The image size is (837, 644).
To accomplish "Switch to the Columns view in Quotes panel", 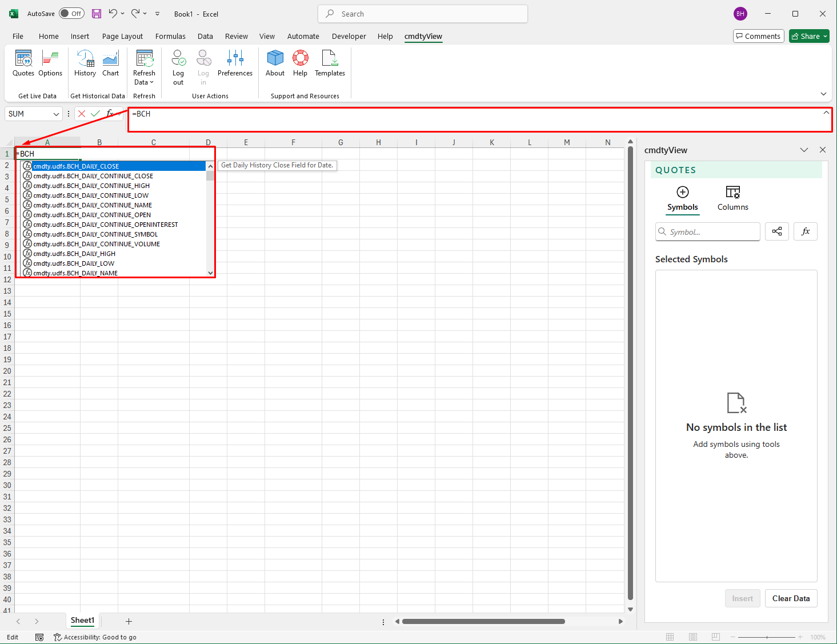I will click(732, 198).
